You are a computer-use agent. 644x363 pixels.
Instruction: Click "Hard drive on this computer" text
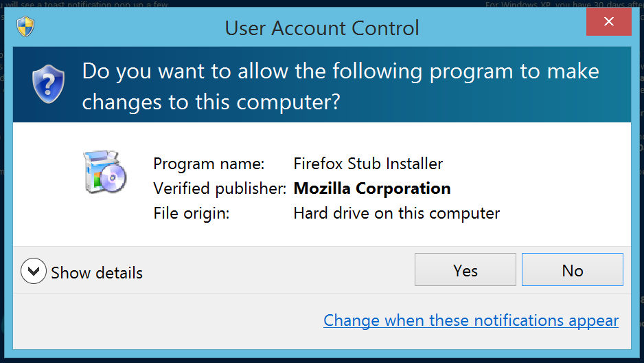tap(396, 213)
